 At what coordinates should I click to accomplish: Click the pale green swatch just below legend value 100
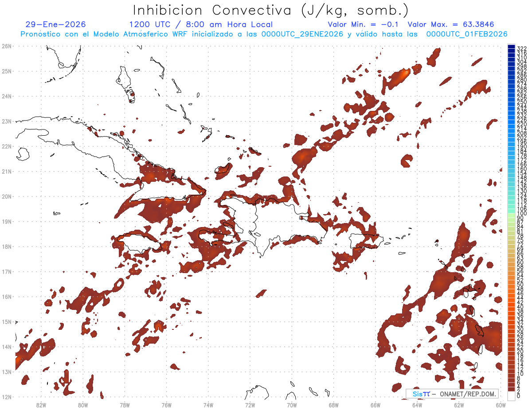[x=511, y=215]
